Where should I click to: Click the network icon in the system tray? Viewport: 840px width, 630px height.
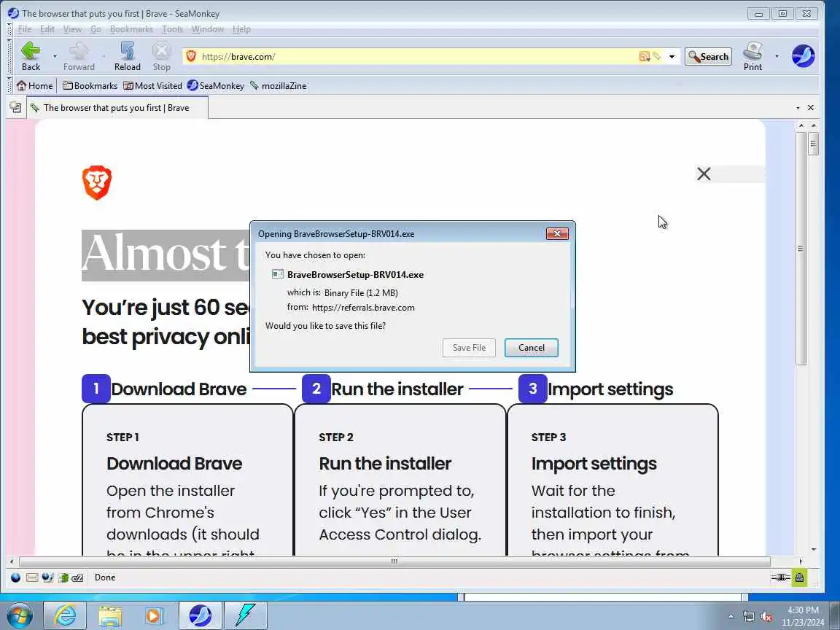(x=749, y=617)
